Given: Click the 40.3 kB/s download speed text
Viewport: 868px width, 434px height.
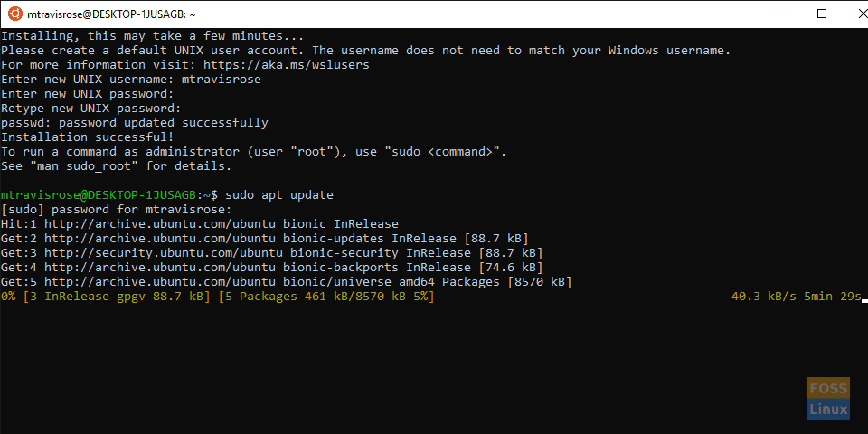Looking at the screenshot, I should tap(764, 297).
